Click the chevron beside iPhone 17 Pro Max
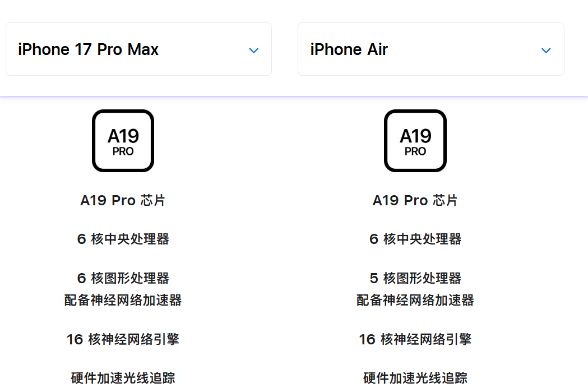 (x=254, y=50)
